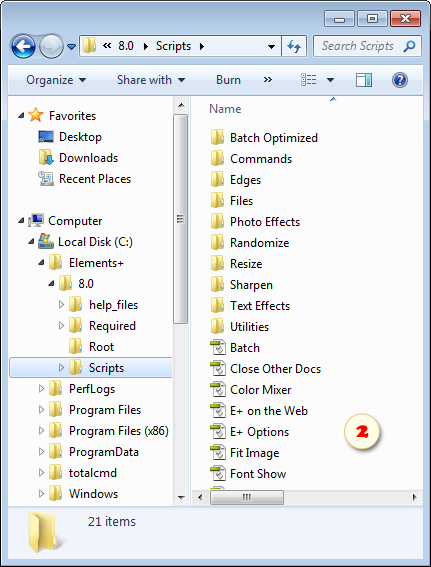Open the Organize menu
The width and height of the screenshot is (431, 567).
pyautogui.click(x=56, y=80)
